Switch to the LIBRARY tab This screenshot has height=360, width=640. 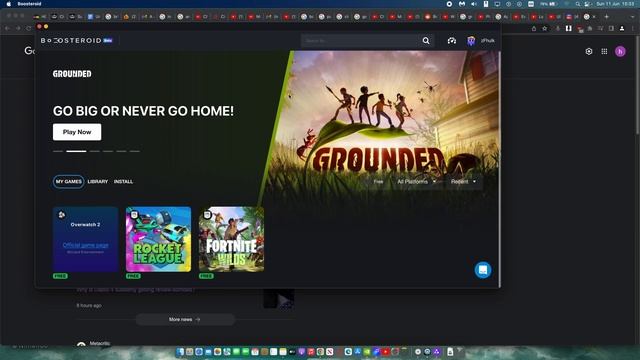(x=98, y=182)
